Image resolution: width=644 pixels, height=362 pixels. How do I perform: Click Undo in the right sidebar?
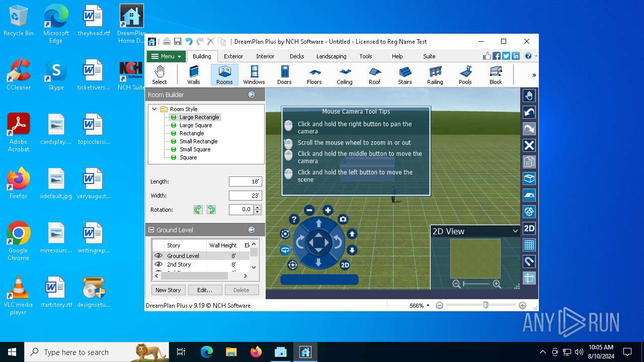(529, 112)
